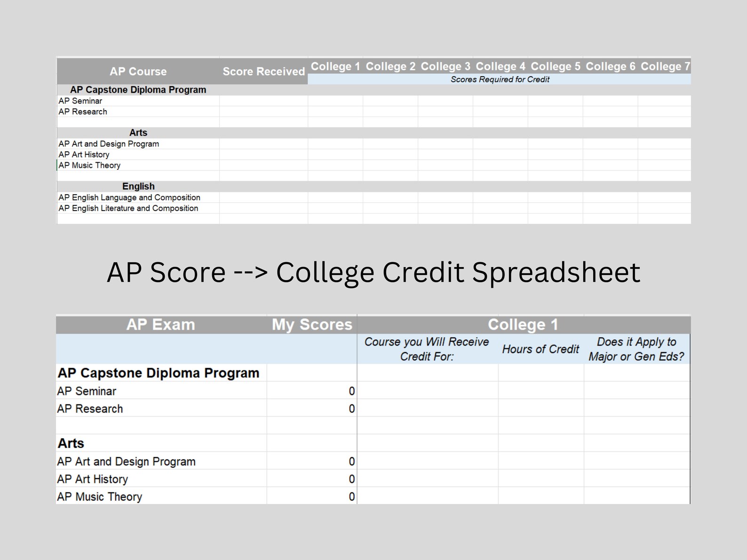Click the AP Music Theory score cell in bottom table
This screenshot has width=747, height=560.
312,497
